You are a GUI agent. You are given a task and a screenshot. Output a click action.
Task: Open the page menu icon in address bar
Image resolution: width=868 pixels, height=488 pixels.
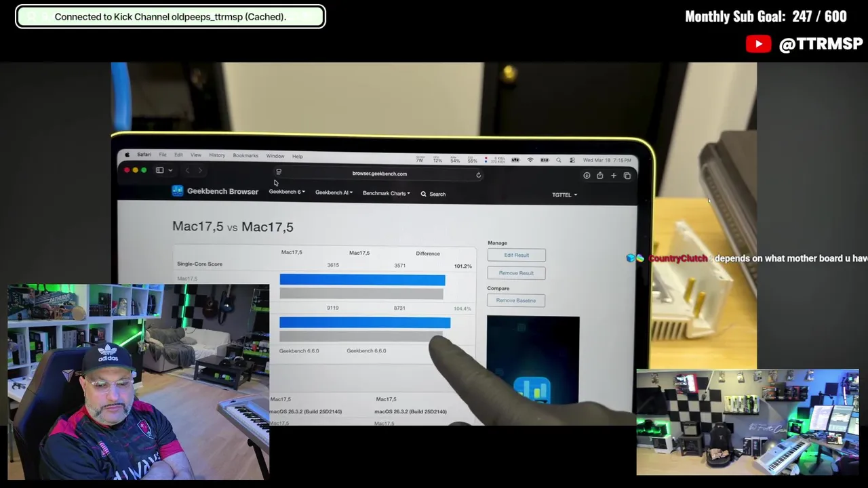pos(279,172)
